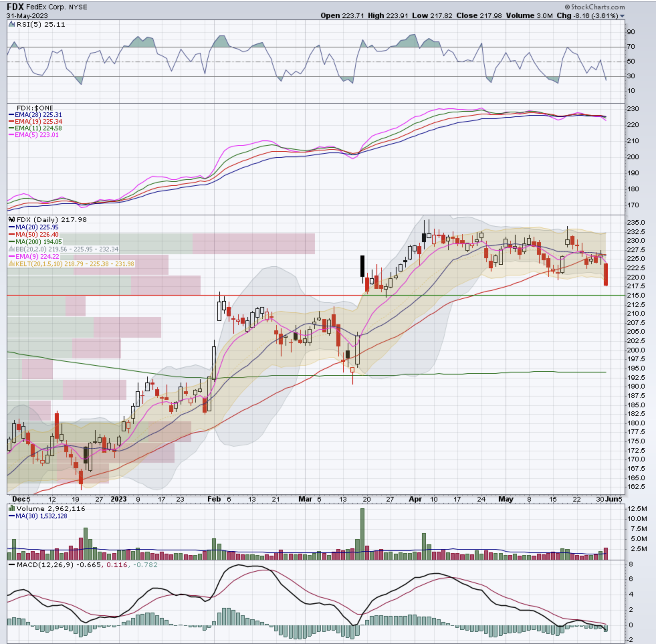This screenshot has height=644, width=656.
Task: Click the Open 223.71 value
Action: coord(342,16)
